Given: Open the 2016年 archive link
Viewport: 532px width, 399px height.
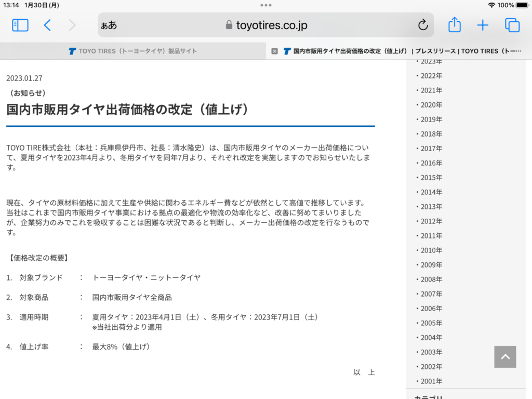Looking at the screenshot, I should [x=431, y=163].
